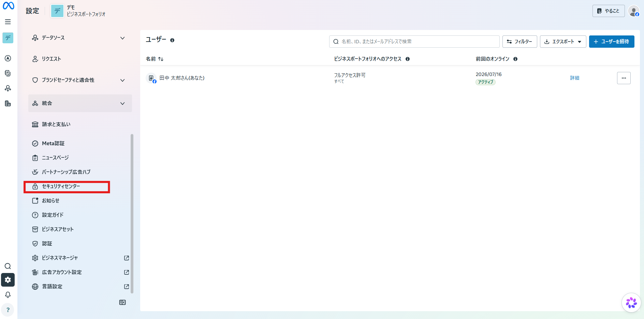This screenshot has height=319, width=644.
Task: Collapse the settings sidebar panel icon
Action: click(x=122, y=302)
